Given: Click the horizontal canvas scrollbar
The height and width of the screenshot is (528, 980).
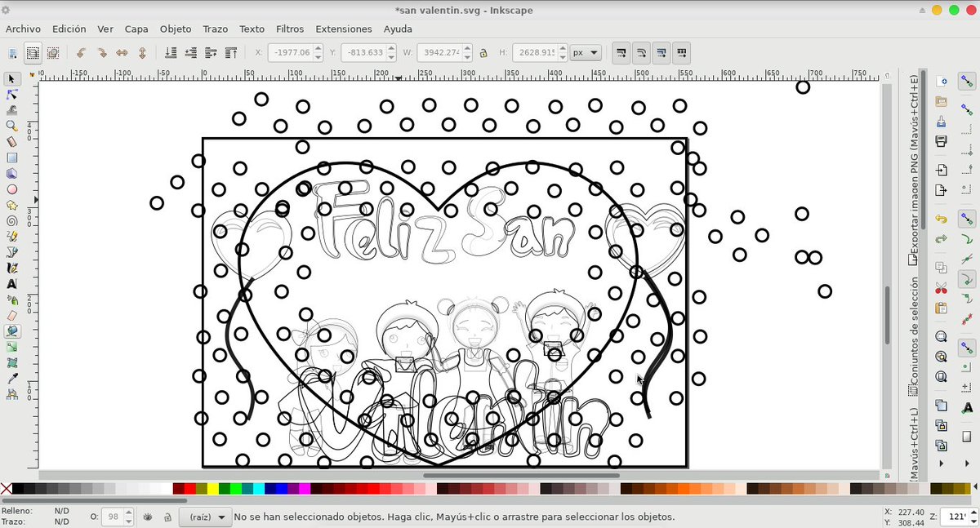Looking at the screenshot, I should 521,475.
